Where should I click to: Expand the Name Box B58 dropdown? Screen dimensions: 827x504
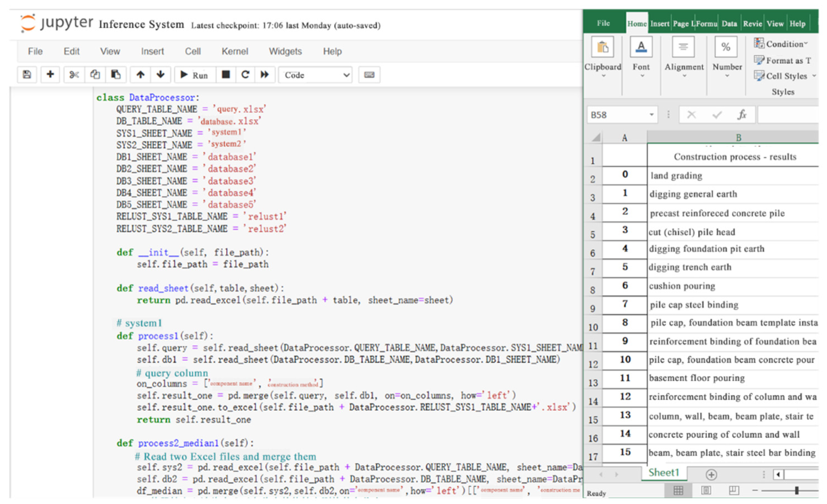click(651, 115)
